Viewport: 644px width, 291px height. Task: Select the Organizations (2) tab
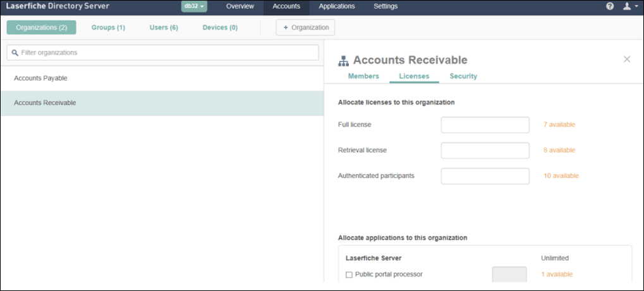(x=42, y=28)
